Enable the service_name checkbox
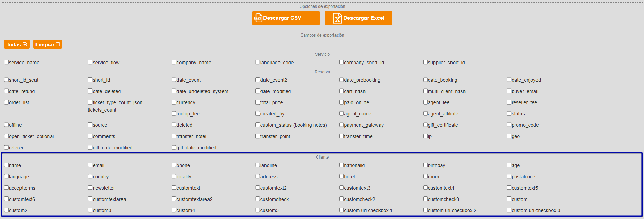Image resolution: width=644 pixels, height=219 pixels. 6,62
